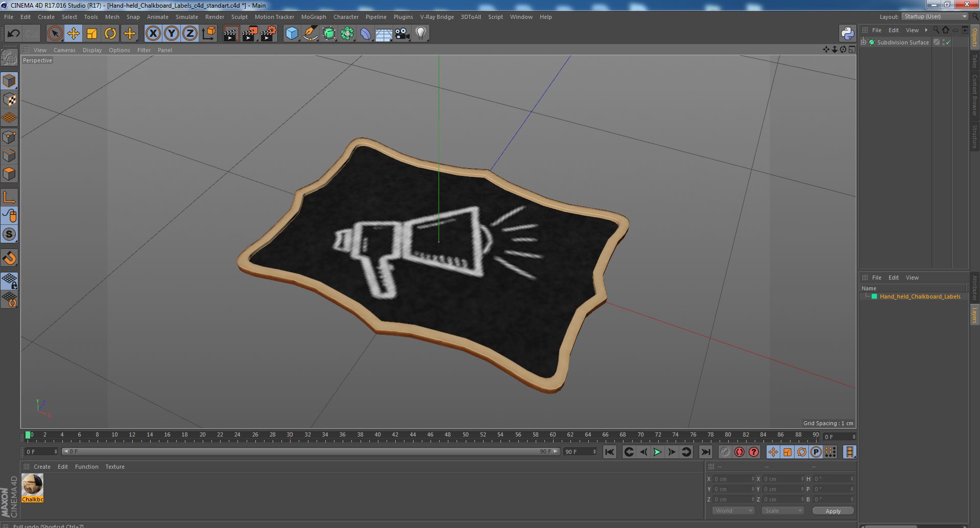Switch to Edges mode

[x=9, y=155]
